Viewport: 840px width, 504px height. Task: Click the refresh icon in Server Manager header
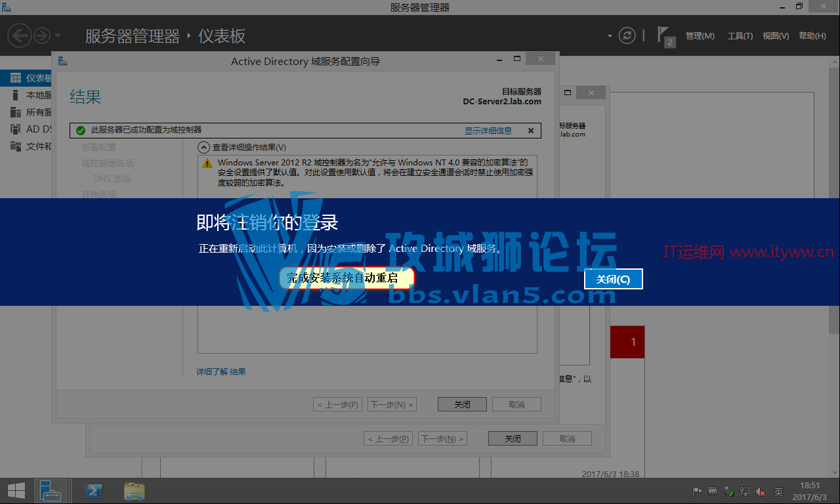pos(628,35)
